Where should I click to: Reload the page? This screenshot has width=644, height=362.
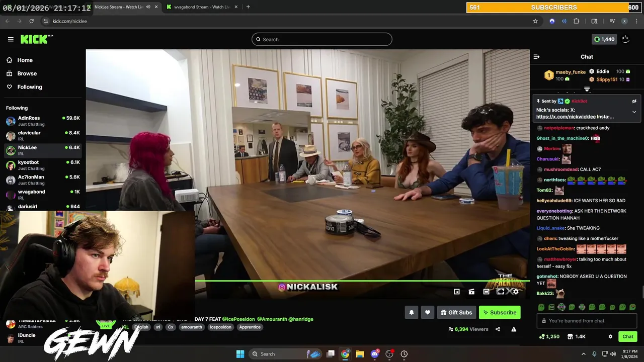[31, 21]
